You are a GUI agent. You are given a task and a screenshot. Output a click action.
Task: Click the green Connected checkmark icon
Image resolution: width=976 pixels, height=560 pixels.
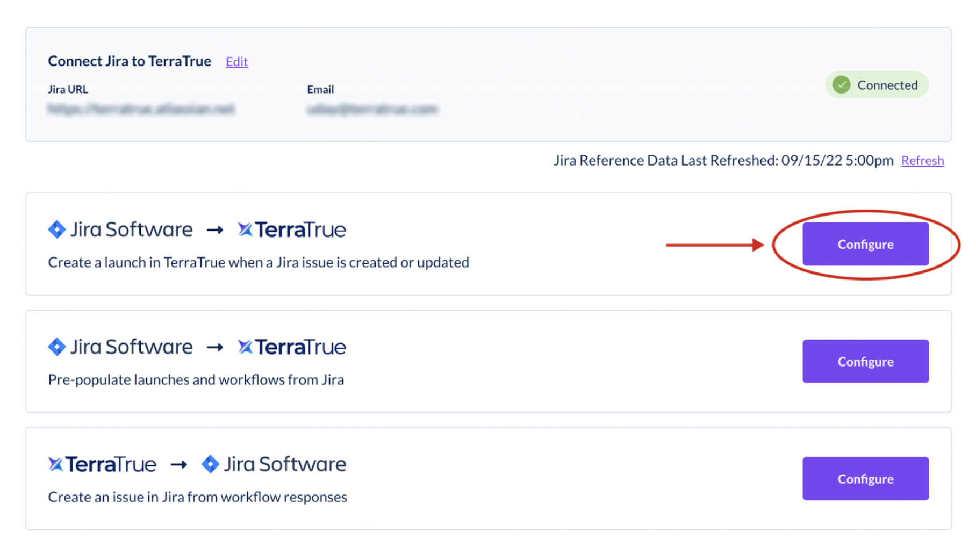coord(841,85)
